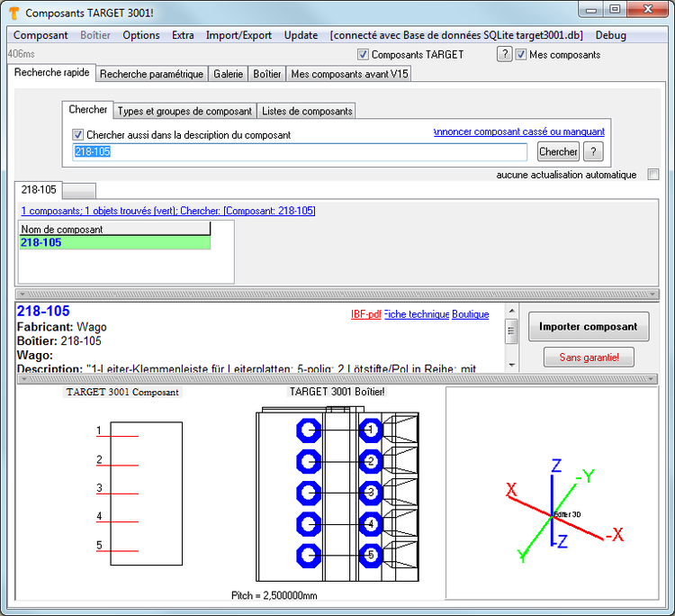
Task: Open Types et groupes de composant tab
Action: click(x=184, y=111)
